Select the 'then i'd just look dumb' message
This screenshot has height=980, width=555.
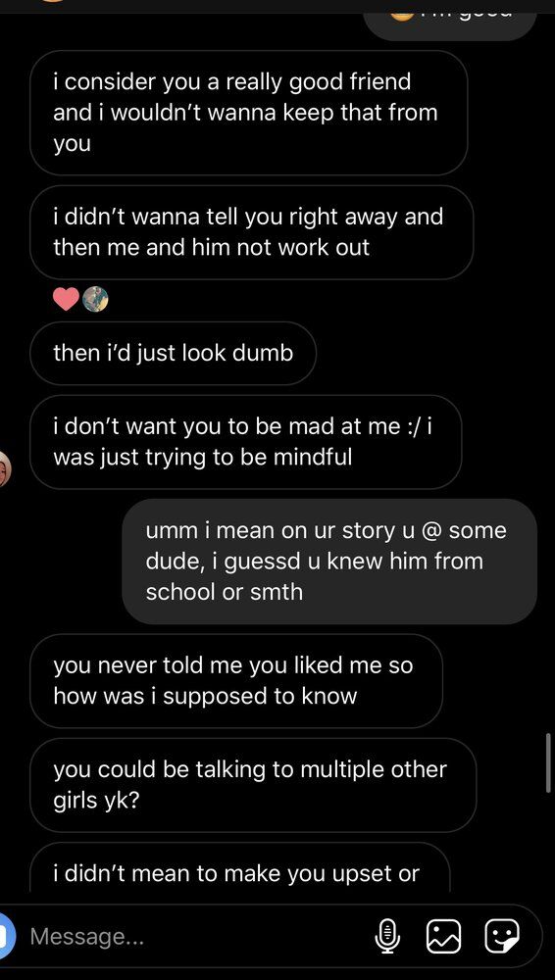[173, 353]
